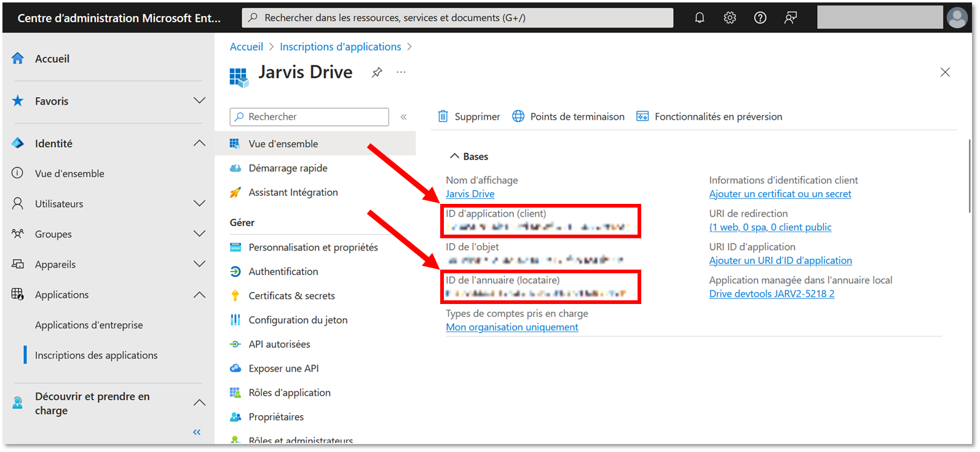The height and width of the screenshot is (452, 980).
Task: Click Mon organisation uniquement link
Action: (512, 327)
